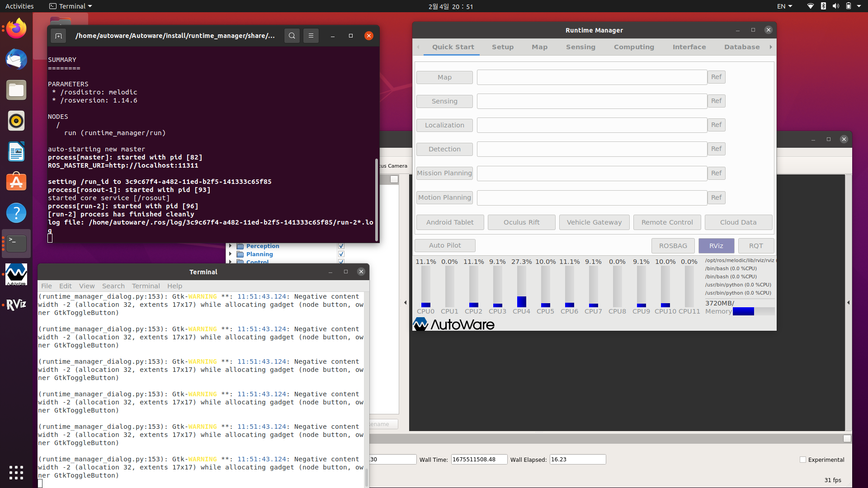Click the upper terminal scrollbar
Viewport: 868px width, 488px height.
[x=376, y=200]
